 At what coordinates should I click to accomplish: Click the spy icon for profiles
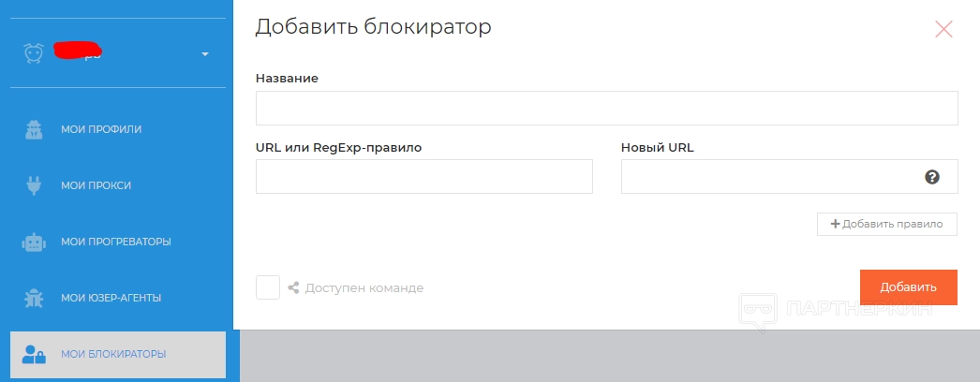coord(34,129)
